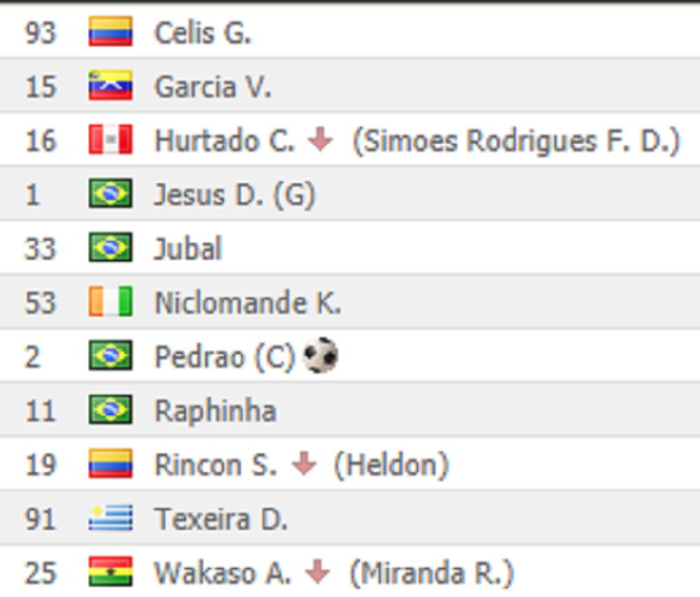This screenshot has width=700, height=597.
Task: Click shirt number 91 in Texeira row
Action: 40,519
